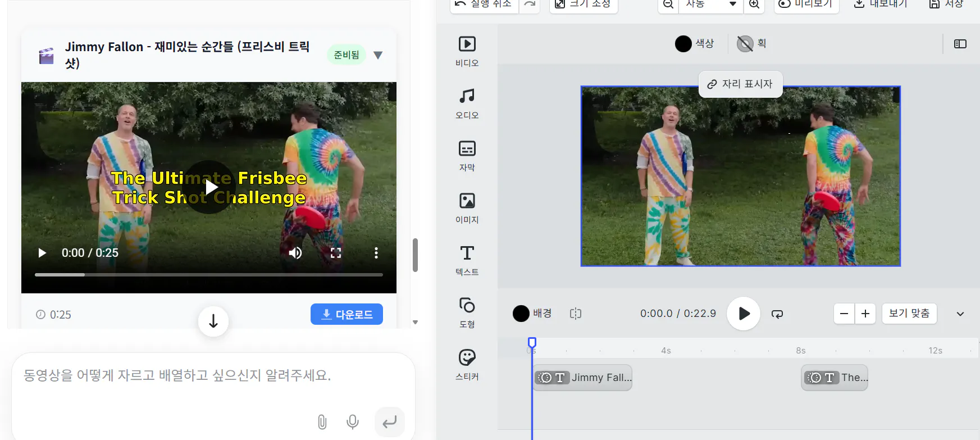
Task: Click the split clip icon beside 배경
Action: point(576,314)
